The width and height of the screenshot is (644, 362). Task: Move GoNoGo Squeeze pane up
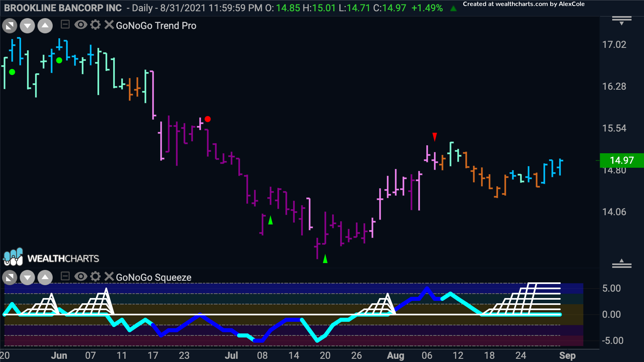[45, 277]
